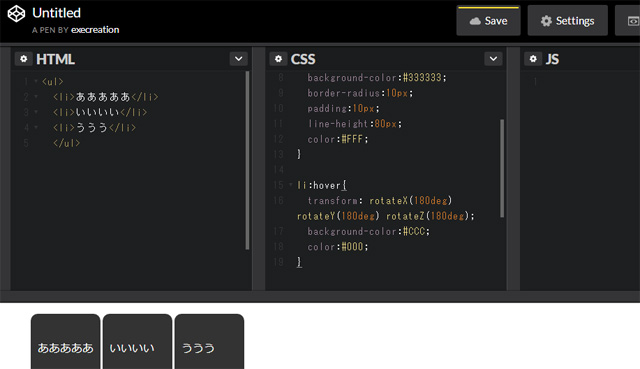
Task: Open JS editor settings gear
Action: [533, 59]
